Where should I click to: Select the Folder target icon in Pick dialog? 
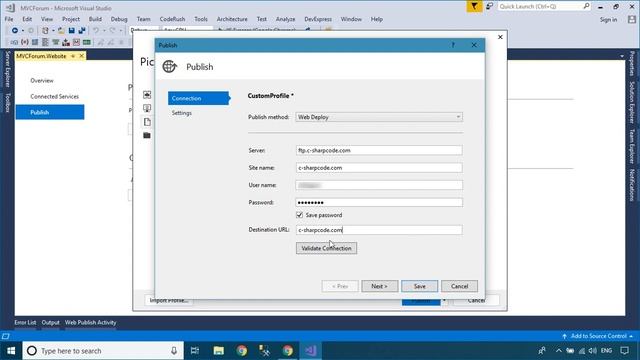click(147, 135)
